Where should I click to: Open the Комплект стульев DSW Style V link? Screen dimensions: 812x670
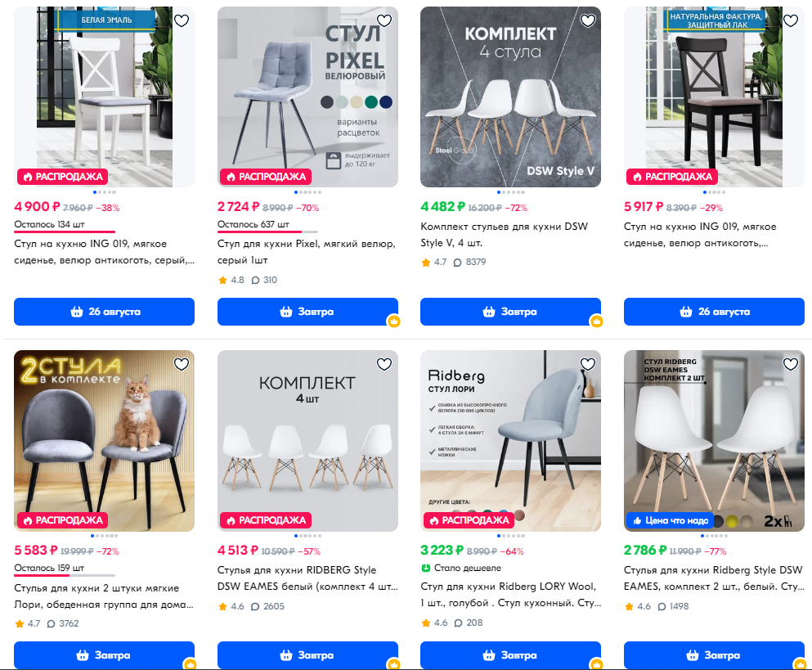pyautogui.click(x=505, y=235)
